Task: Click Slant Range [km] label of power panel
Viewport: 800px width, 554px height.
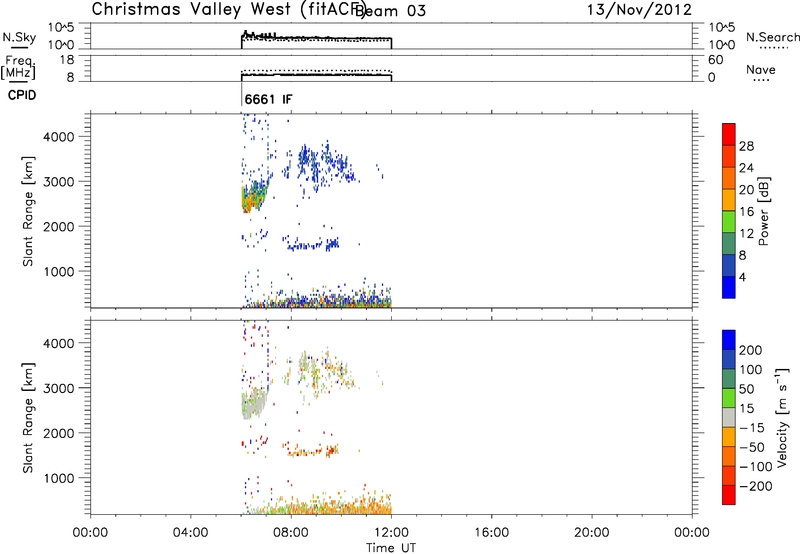Action: [x=28, y=211]
